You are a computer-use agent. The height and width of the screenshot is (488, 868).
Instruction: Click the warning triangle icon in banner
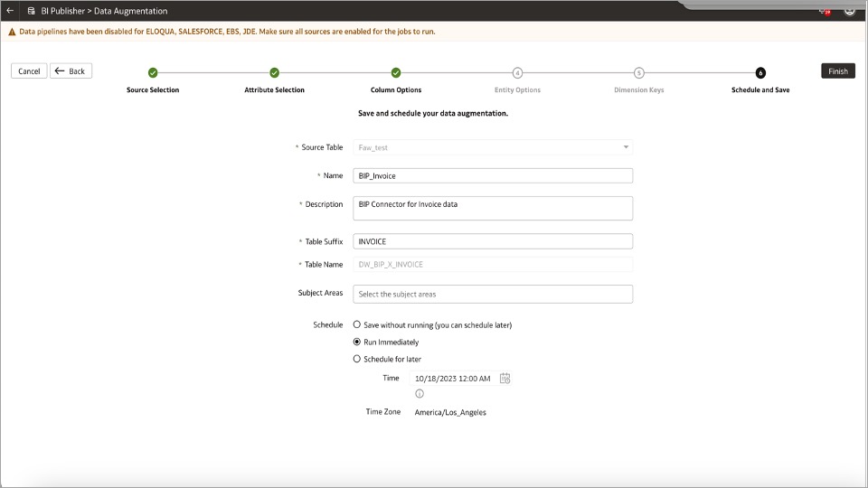pyautogui.click(x=12, y=32)
